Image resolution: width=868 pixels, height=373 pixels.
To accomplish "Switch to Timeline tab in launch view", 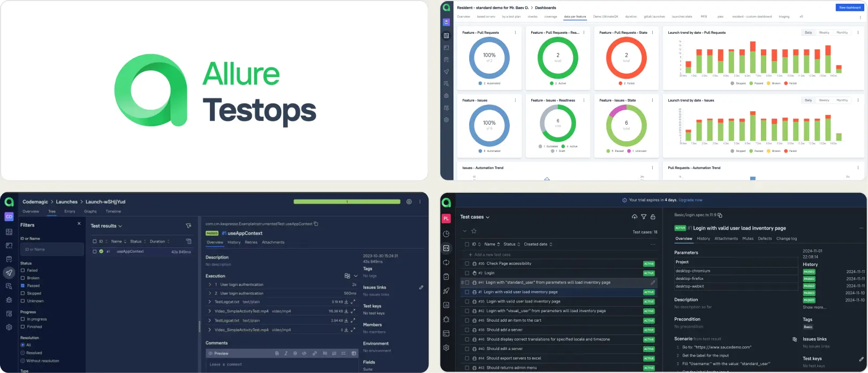I will (x=113, y=211).
